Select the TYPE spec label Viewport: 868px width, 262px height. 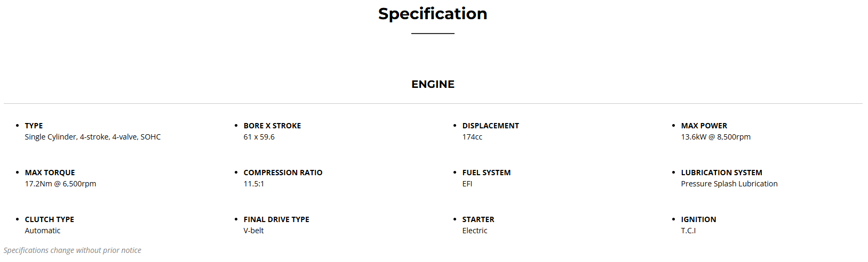34,126
